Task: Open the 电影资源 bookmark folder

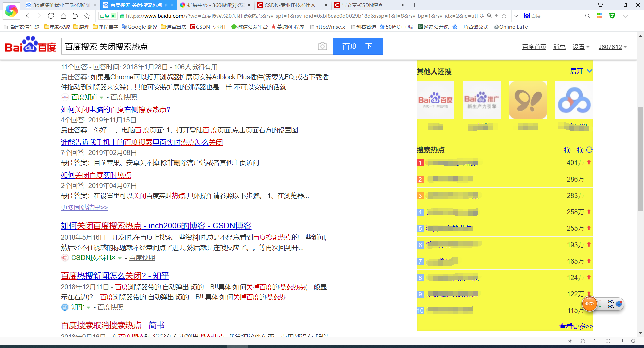Action: coord(57,27)
